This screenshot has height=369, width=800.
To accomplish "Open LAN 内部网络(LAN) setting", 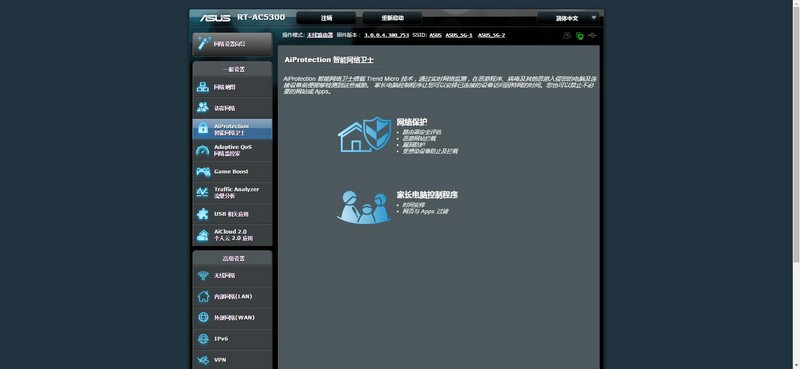I will pos(232,297).
